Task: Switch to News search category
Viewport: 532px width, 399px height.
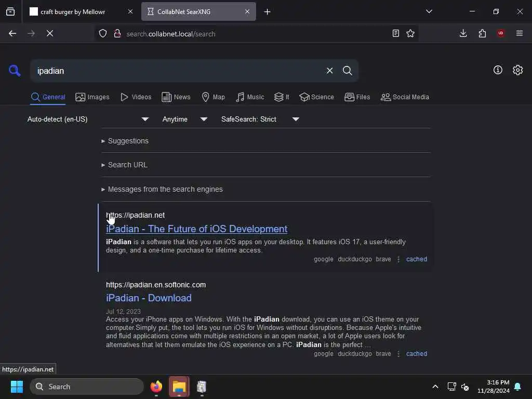Action: click(176, 97)
